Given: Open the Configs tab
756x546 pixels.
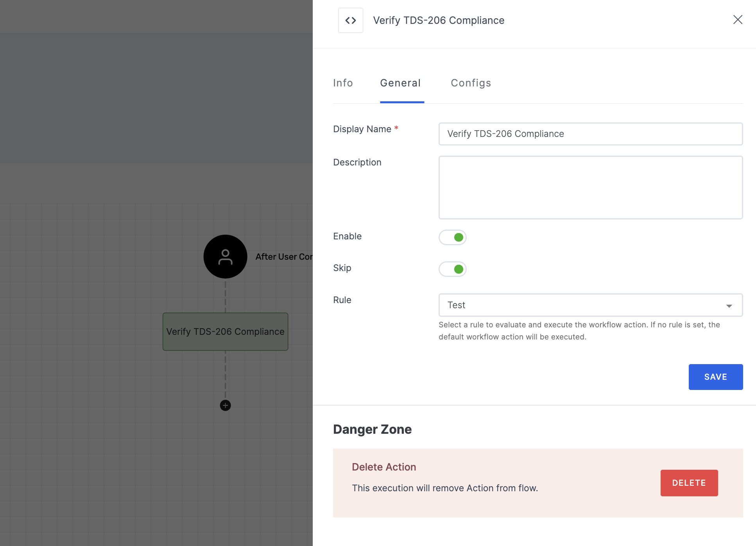Looking at the screenshot, I should [471, 83].
